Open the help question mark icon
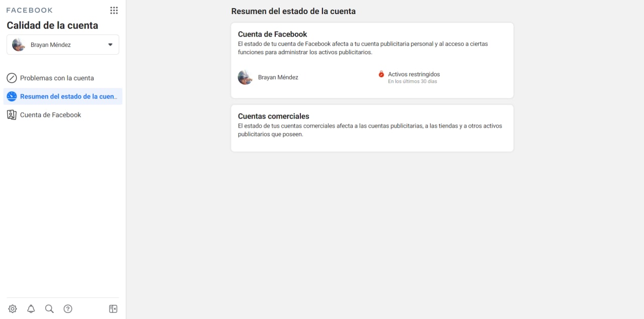 coord(68,309)
